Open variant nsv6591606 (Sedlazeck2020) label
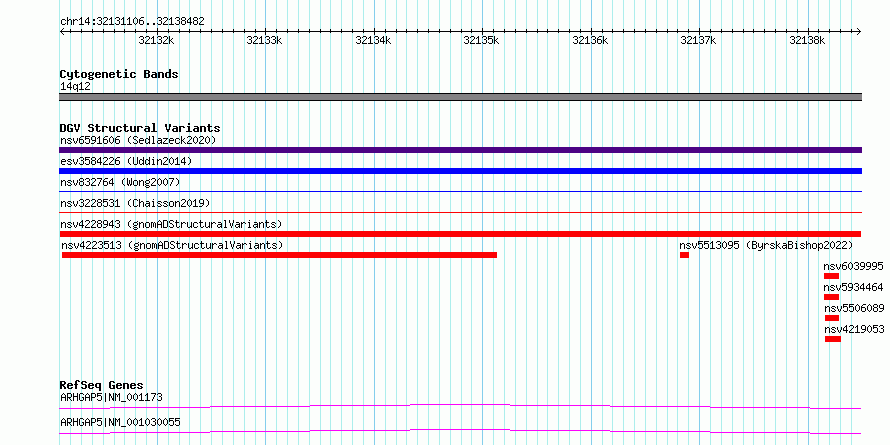The width and height of the screenshot is (890, 445). pyautogui.click(x=138, y=140)
